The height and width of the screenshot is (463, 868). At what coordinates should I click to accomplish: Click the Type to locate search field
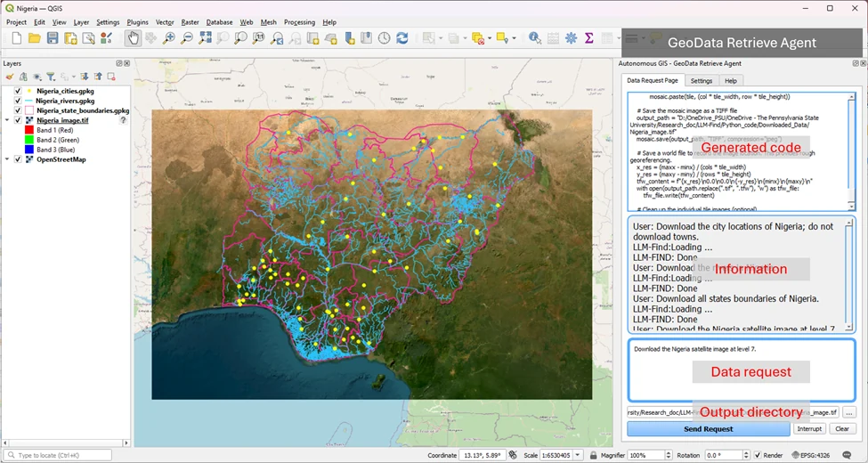(60, 455)
